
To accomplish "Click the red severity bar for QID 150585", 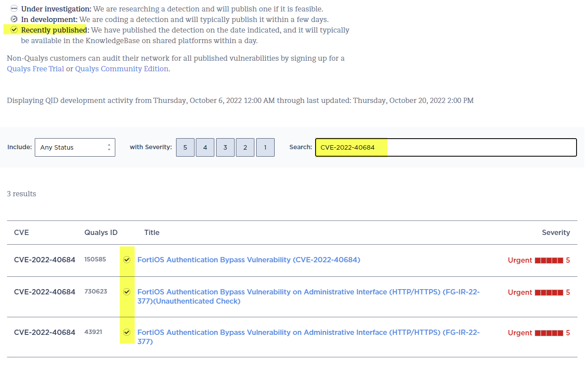I will coord(548,260).
